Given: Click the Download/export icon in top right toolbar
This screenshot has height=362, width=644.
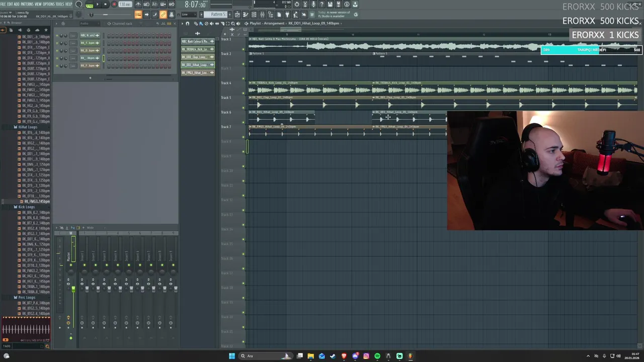Looking at the screenshot, I should click(355, 5).
